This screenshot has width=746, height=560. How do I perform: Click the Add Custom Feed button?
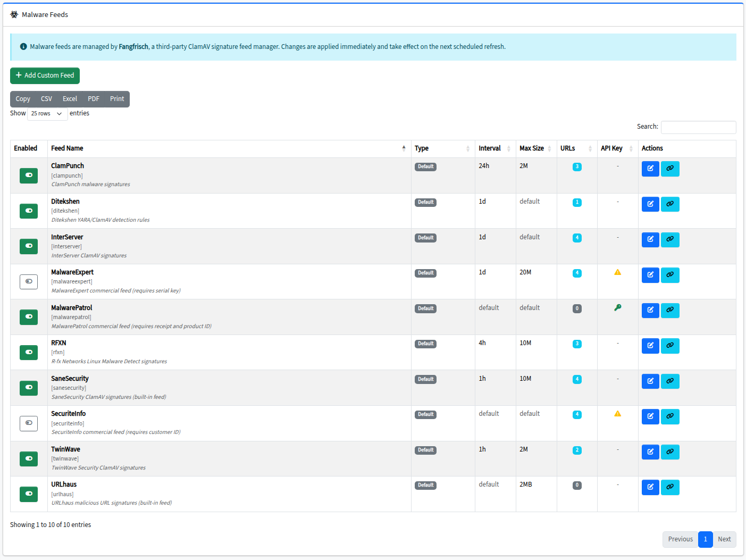coord(45,76)
